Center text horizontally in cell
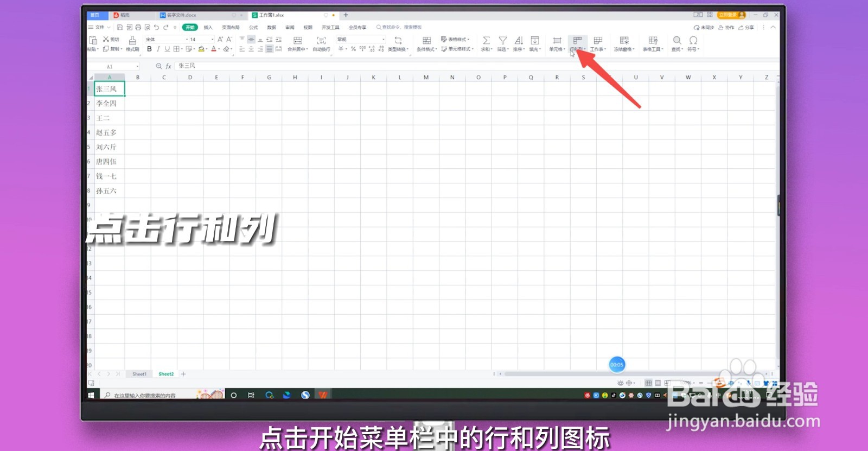This screenshot has height=451, width=868. 251,49
